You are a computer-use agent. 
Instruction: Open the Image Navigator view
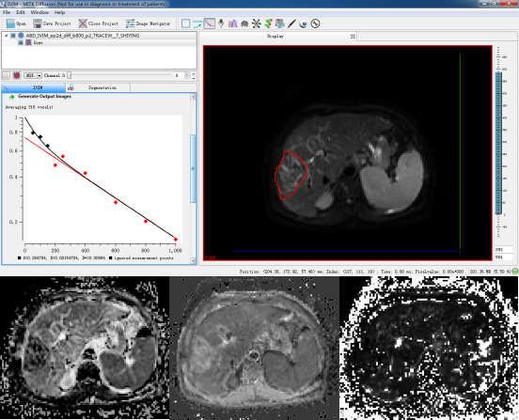coord(148,23)
